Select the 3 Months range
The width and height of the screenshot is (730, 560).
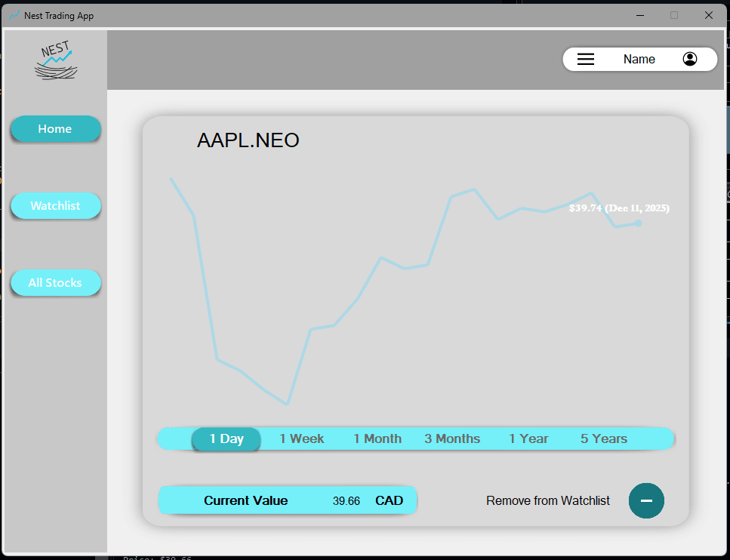[x=451, y=438]
